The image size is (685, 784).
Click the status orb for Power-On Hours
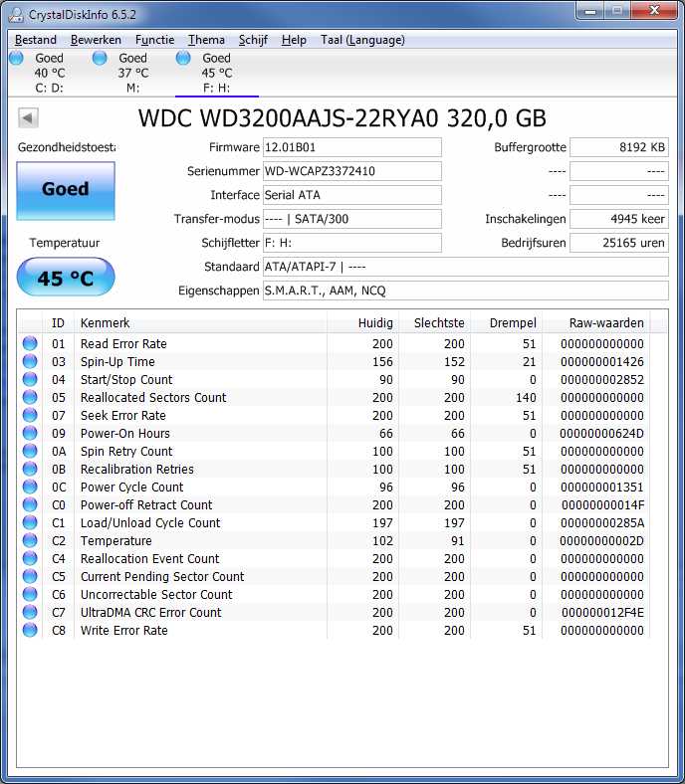point(30,433)
